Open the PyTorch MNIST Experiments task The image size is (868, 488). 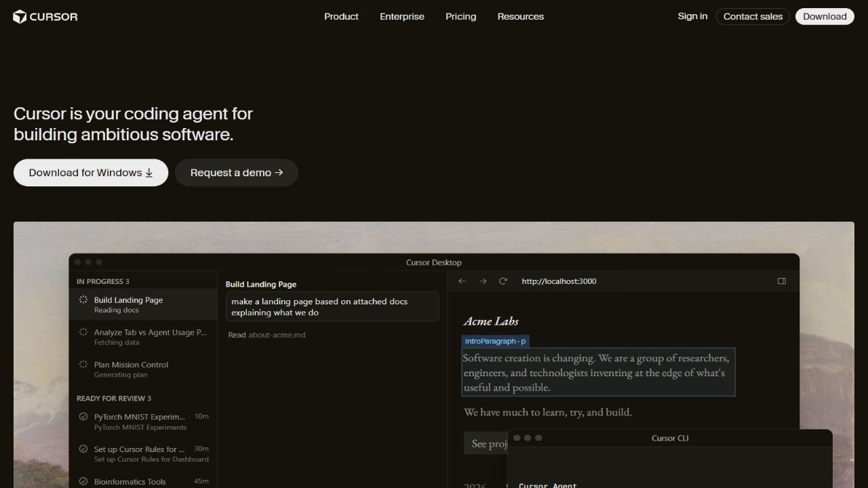143,422
